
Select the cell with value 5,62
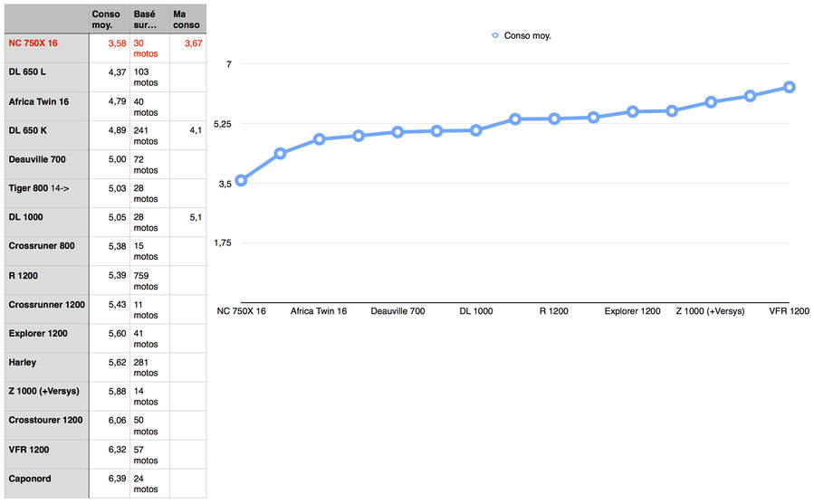coord(110,367)
